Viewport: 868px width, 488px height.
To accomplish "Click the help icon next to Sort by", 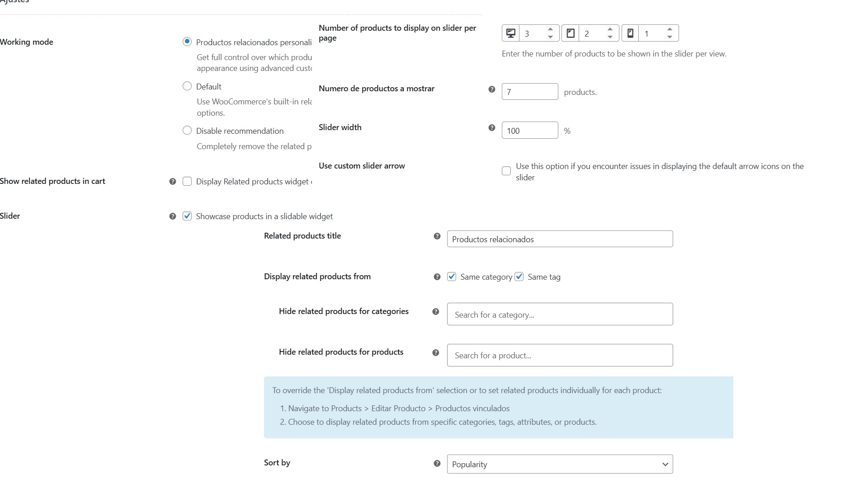I will (x=437, y=463).
